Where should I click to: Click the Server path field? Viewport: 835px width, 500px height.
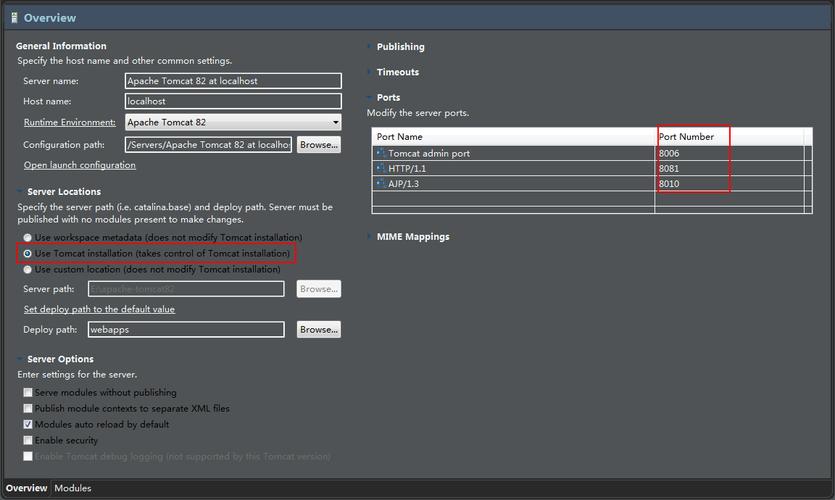[x=186, y=289]
